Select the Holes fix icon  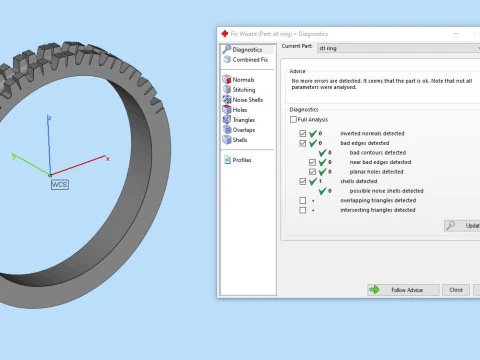[x=227, y=109]
